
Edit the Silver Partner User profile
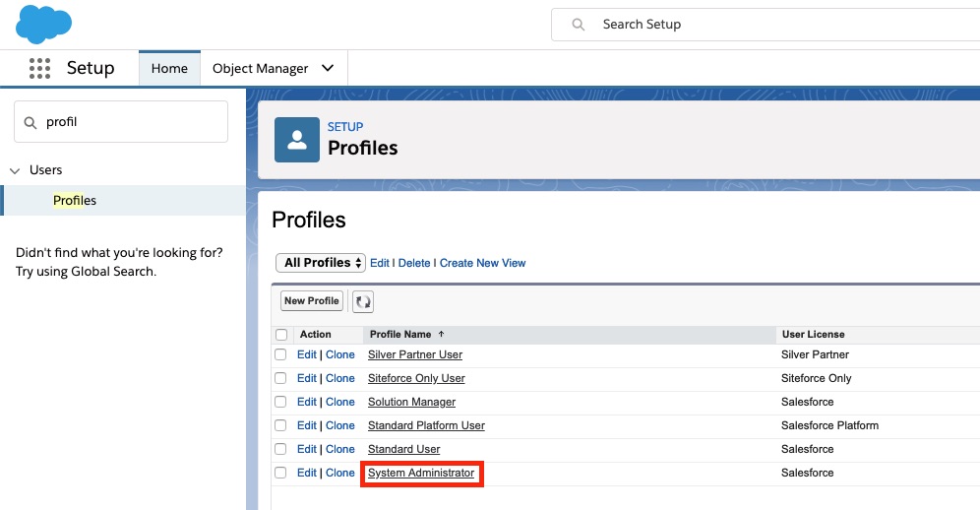307,354
